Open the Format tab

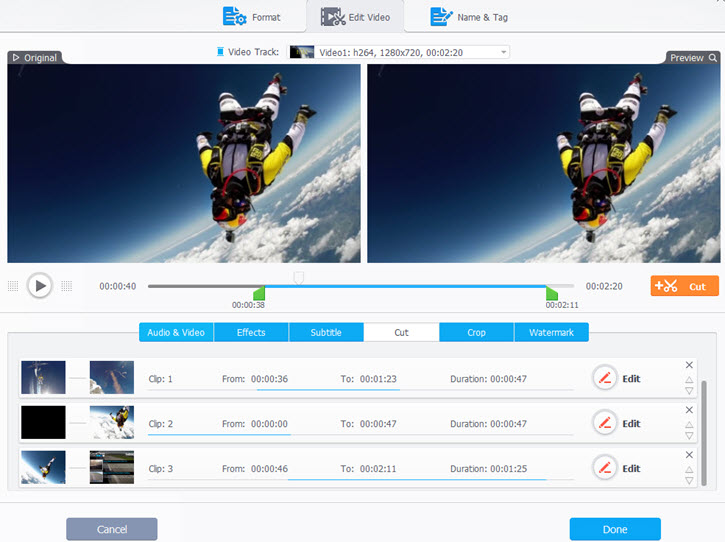252,17
